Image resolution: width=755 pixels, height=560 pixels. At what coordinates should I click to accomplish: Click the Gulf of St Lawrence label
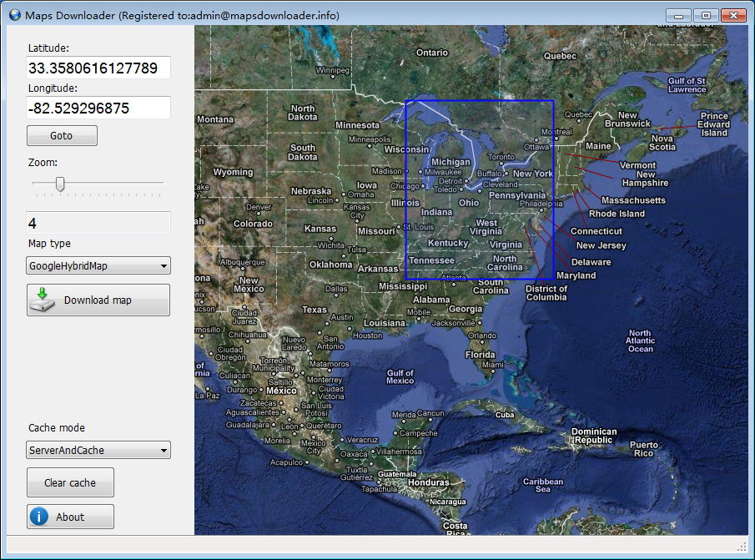tap(687, 85)
